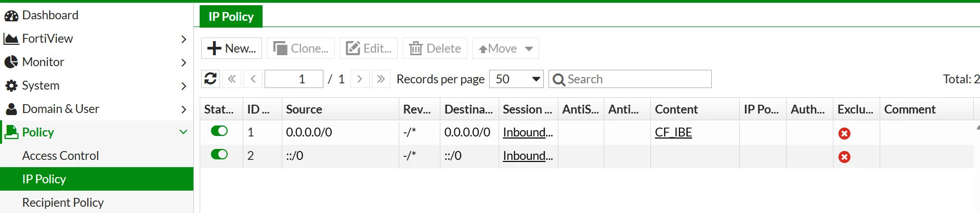Go to last page with double-right arrow
This screenshot has width=980, height=213.
[x=381, y=79]
